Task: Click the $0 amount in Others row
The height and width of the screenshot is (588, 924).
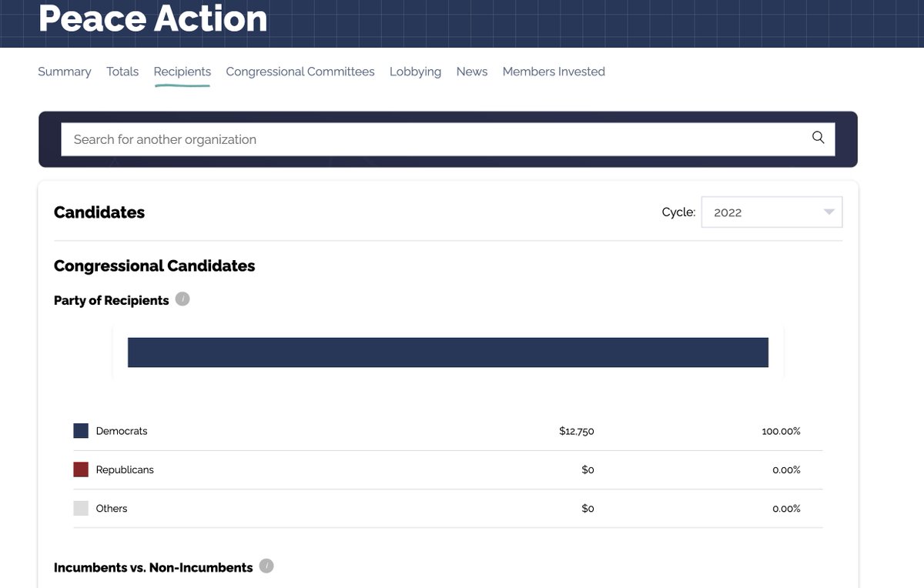Action: 588,508
